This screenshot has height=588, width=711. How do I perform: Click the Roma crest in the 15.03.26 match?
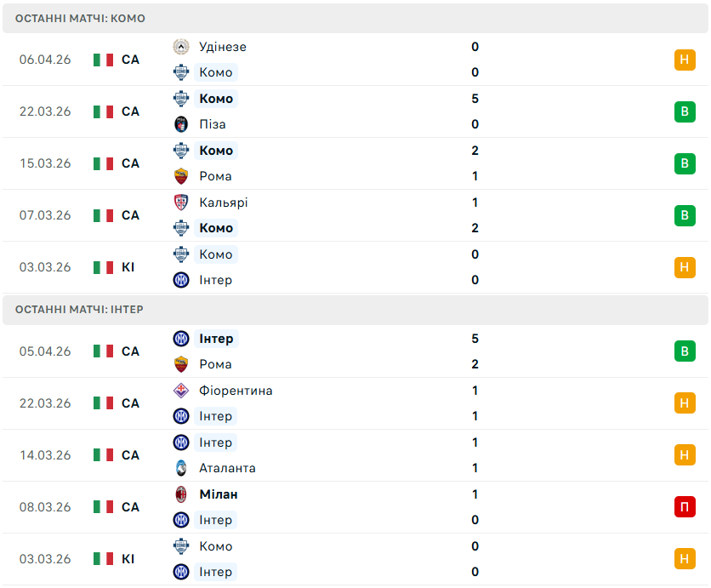coord(180,176)
